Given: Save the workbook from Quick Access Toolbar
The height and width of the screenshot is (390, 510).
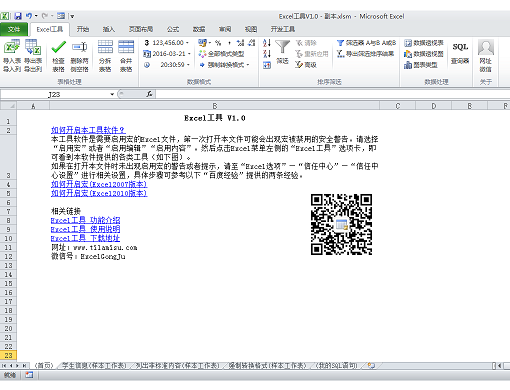Looking at the screenshot, I should (x=18, y=16).
